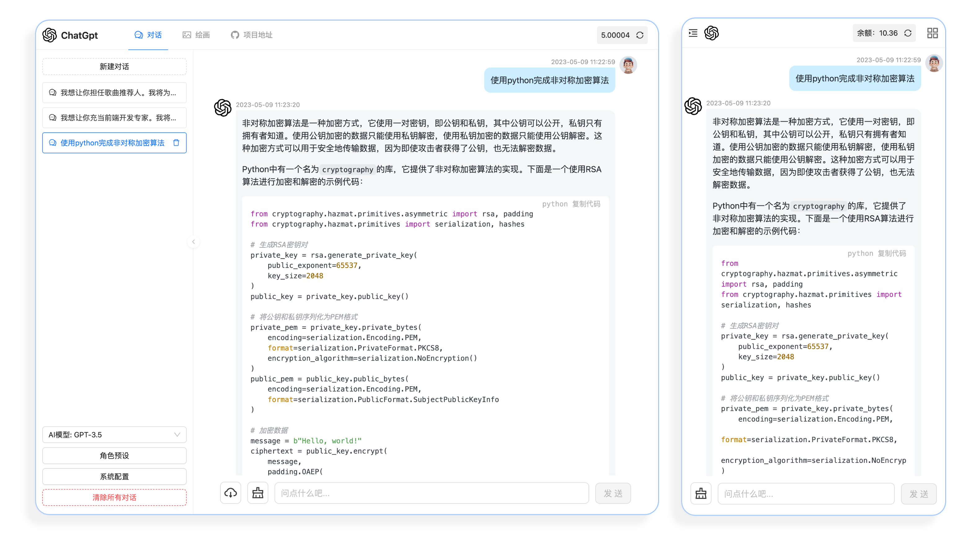
Task: Open the 角色预设 settings
Action: click(114, 456)
